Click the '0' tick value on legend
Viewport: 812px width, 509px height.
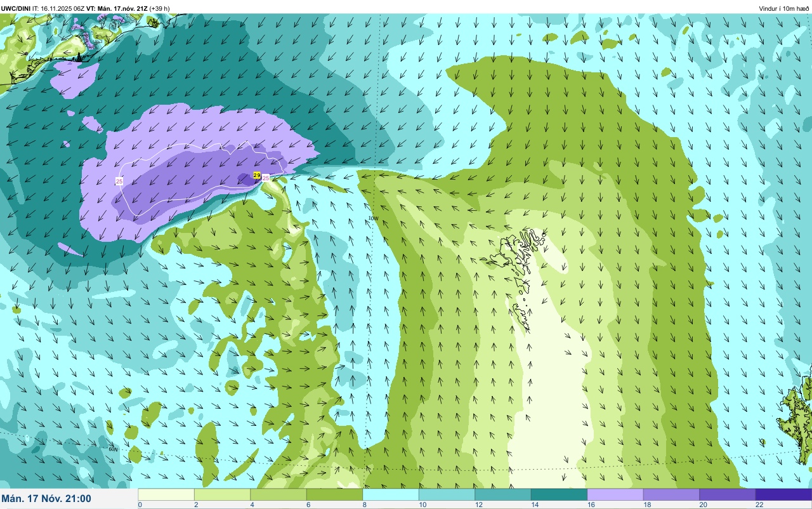140,505
